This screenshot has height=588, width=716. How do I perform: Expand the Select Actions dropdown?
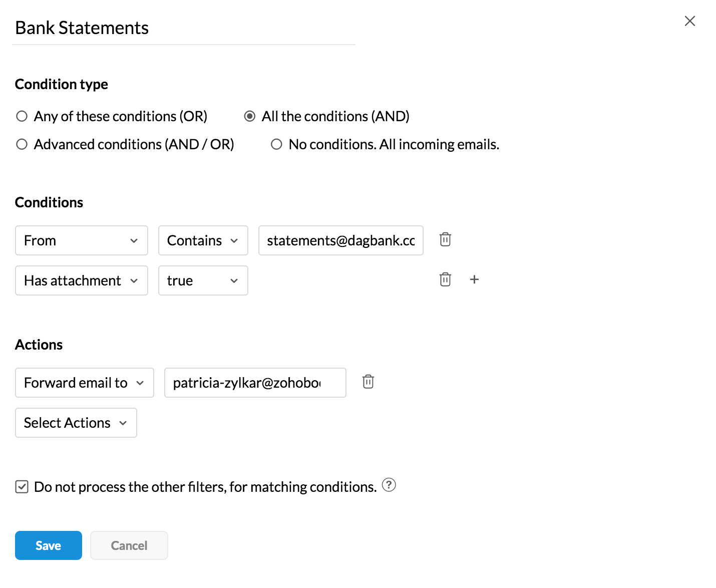point(76,423)
